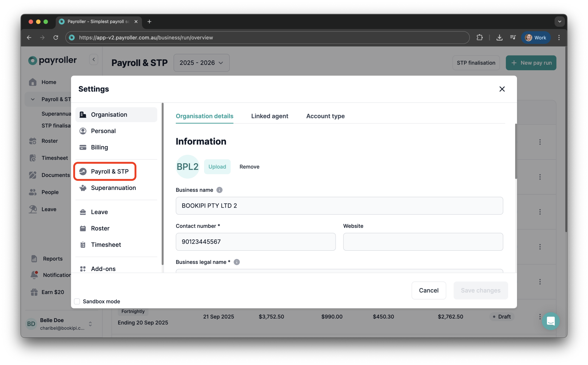Screen dimensions: 588x365
Task: Click the Draft status badge
Action: [x=502, y=317]
